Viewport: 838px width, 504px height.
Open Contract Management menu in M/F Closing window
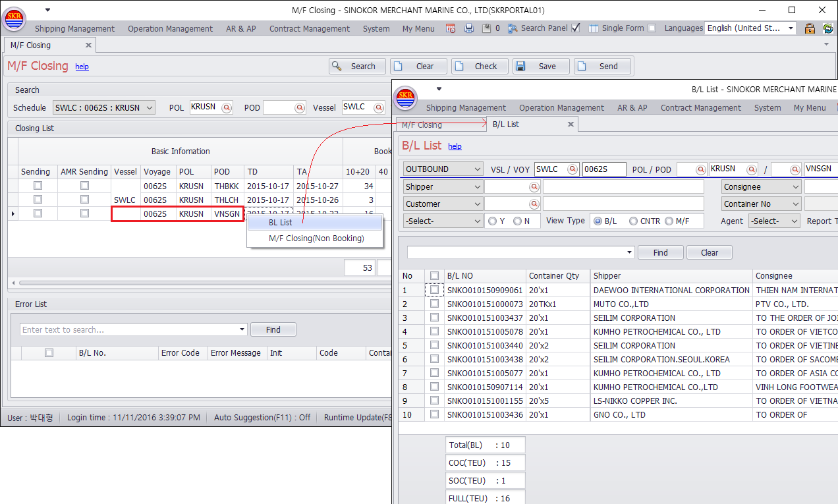point(310,29)
